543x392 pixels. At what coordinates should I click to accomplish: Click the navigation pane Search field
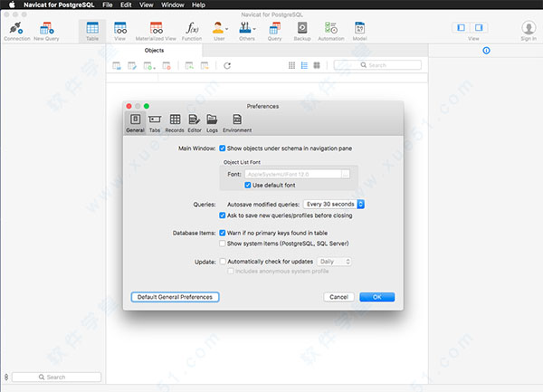(x=56, y=378)
